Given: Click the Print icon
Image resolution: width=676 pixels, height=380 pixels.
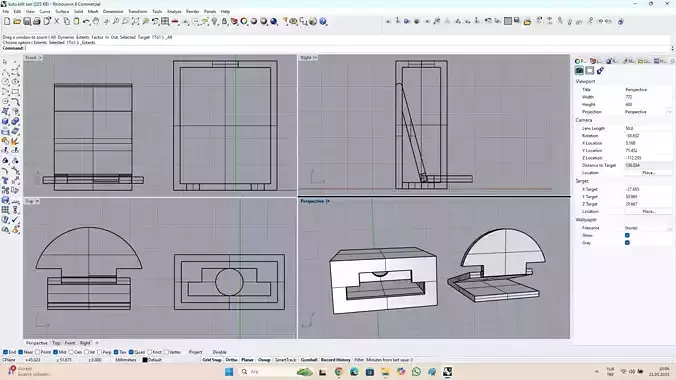Looking at the screenshot, I should coord(37,21).
